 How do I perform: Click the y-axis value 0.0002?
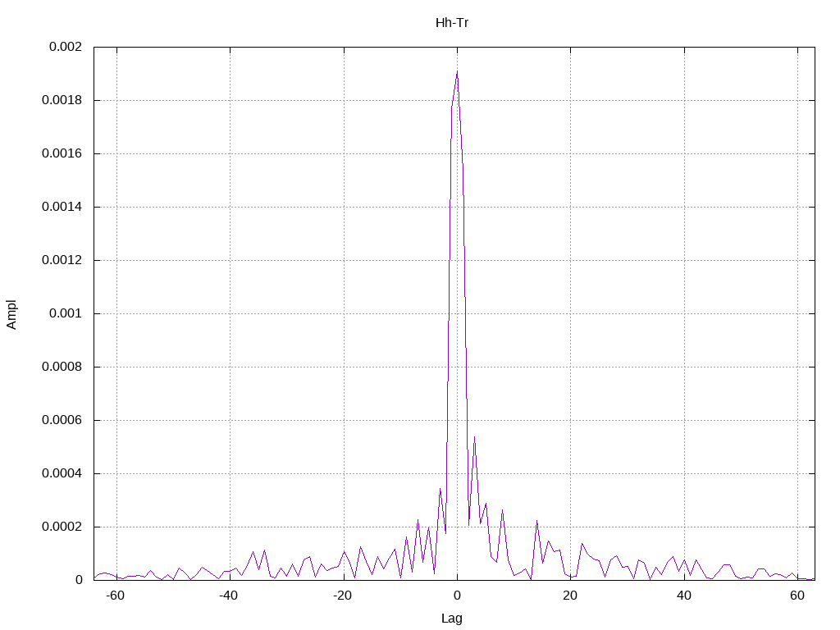pos(62,527)
